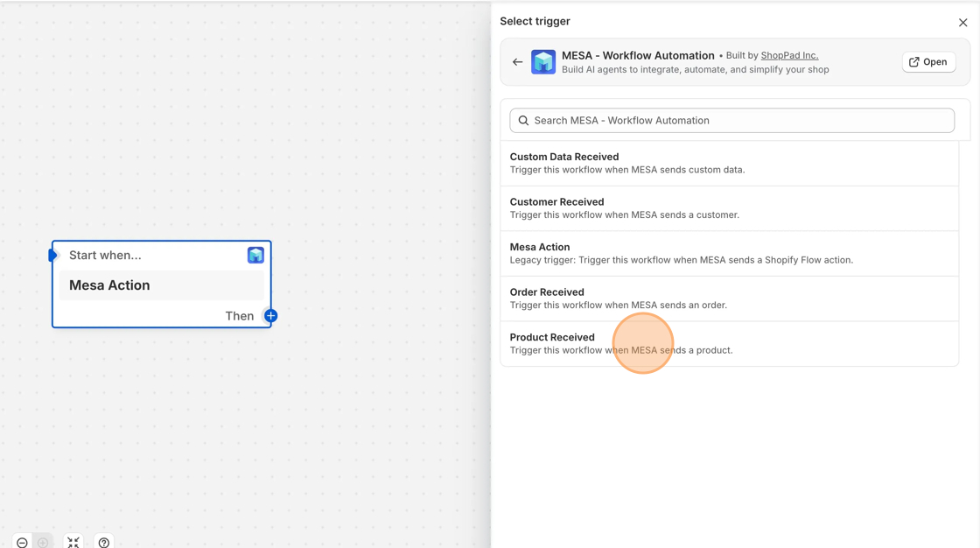Image resolution: width=980 pixels, height=548 pixels.
Task: Click the MESA app logo in header
Action: pyautogui.click(x=543, y=62)
